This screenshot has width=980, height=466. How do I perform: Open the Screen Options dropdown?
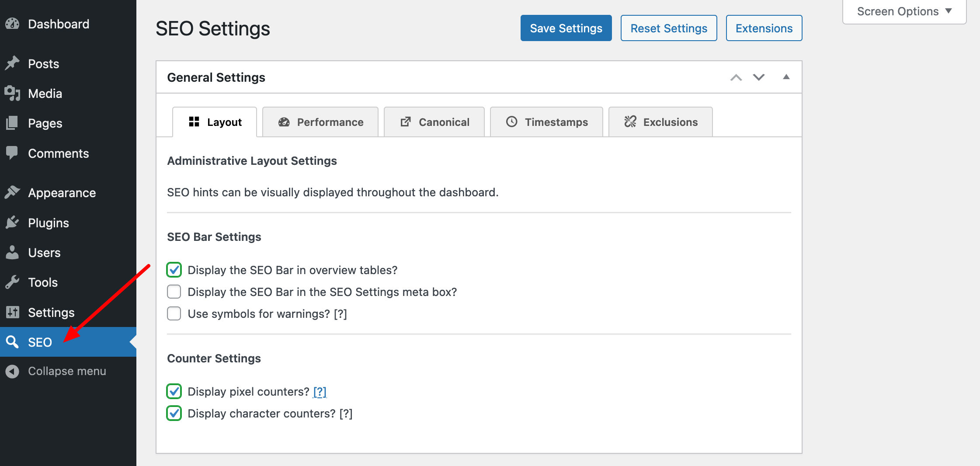point(904,11)
